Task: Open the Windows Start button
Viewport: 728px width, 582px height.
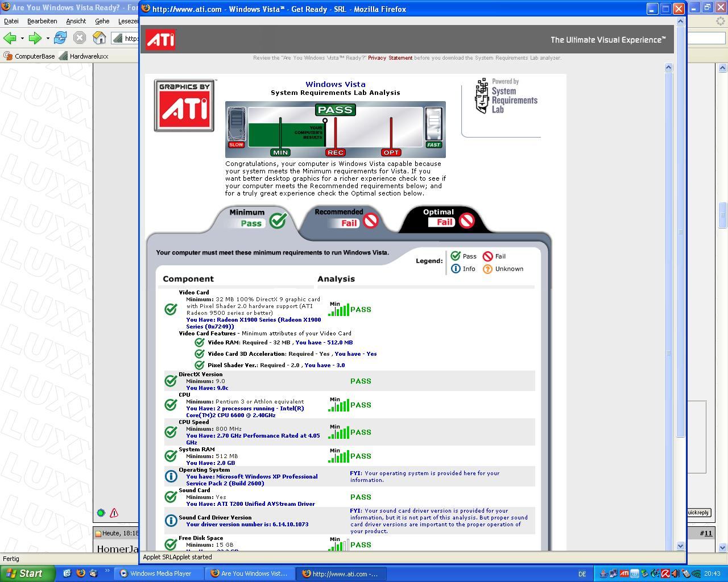Action: click(27, 573)
